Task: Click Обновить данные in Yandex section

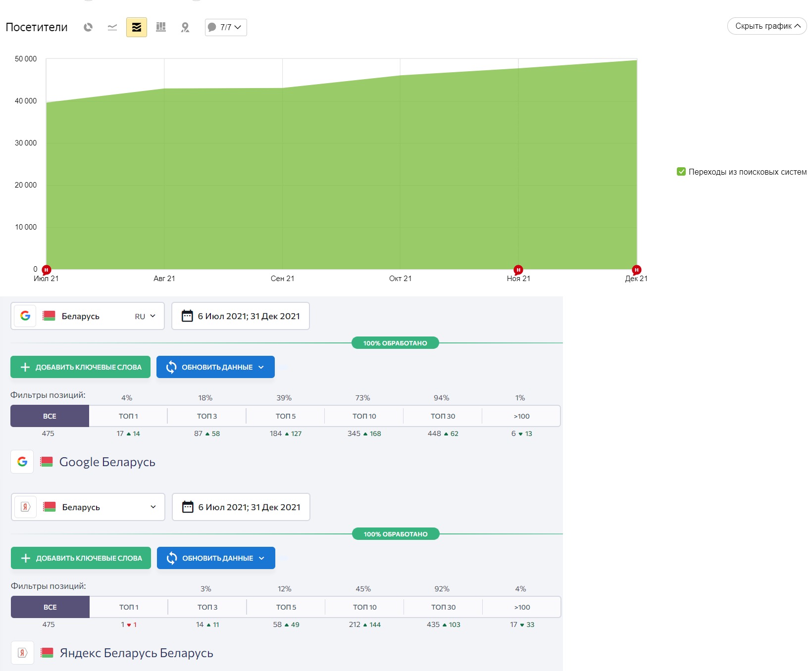Action: pyautogui.click(x=216, y=558)
